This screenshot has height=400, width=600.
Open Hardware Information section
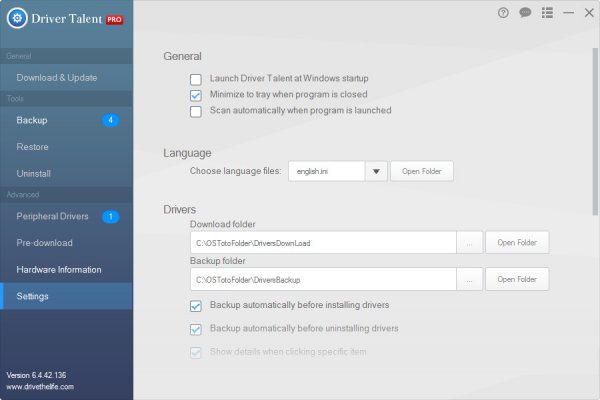coord(67,270)
